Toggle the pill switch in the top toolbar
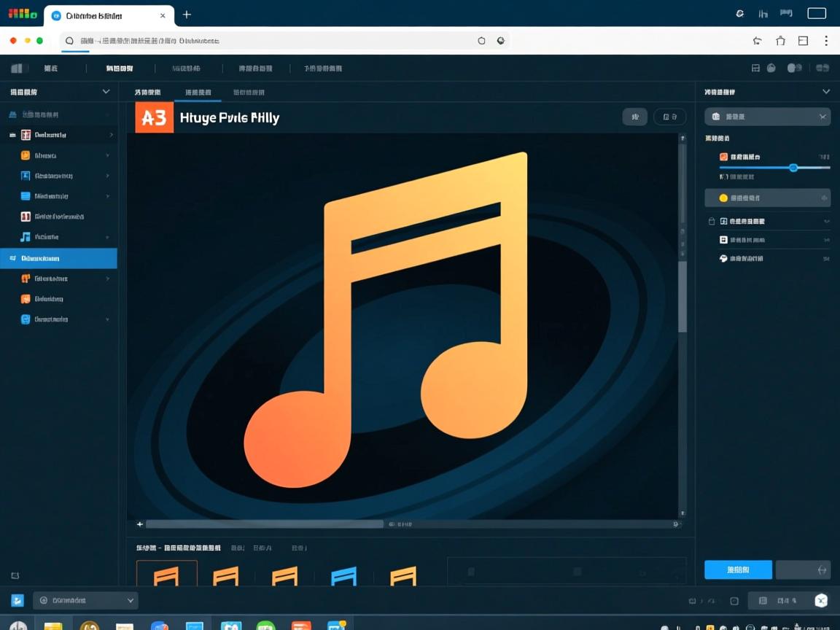The image size is (840, 630). [x=794, y=68]
